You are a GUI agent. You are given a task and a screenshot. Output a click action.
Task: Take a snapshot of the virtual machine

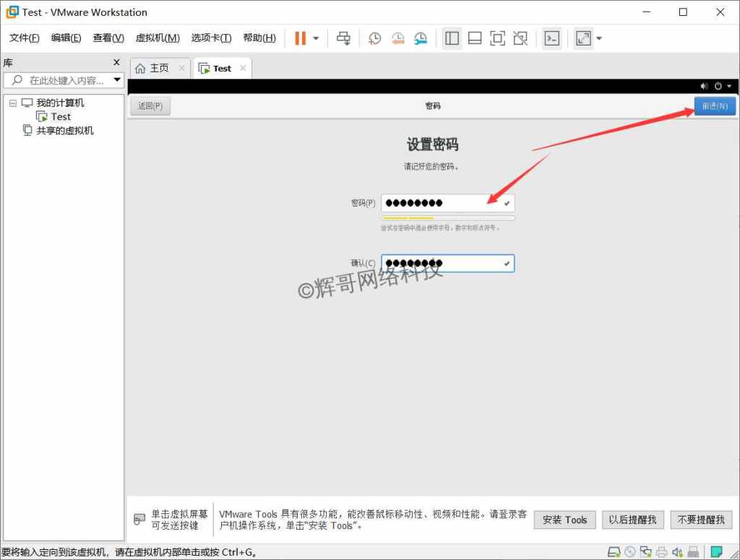point(375,38)
